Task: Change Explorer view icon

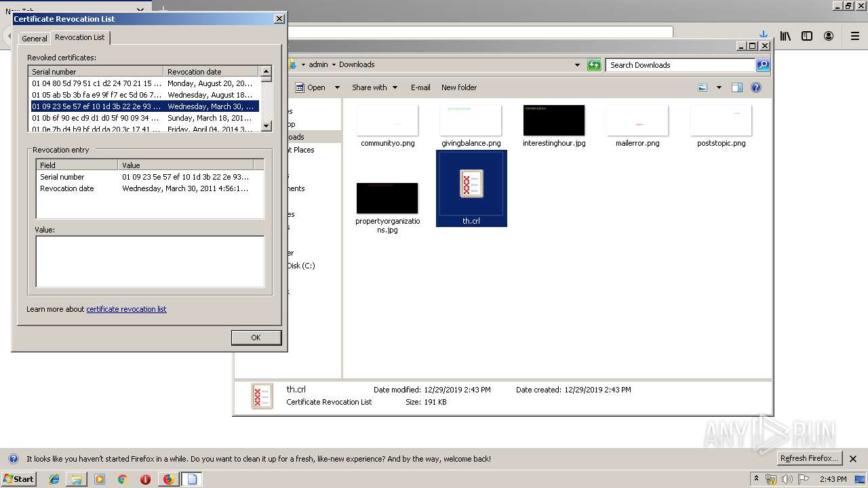Action: 703,87
